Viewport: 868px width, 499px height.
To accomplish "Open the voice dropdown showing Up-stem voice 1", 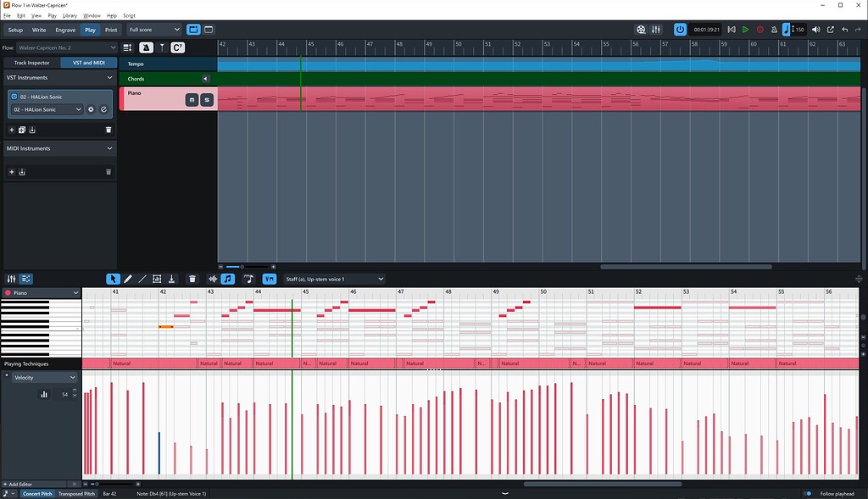I will pyautogui.click(x=335, y=279).
